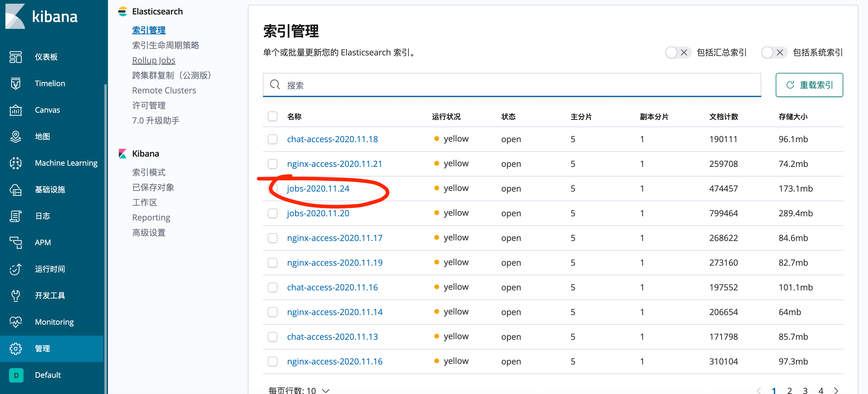Open 索引管理 menu entry
868x394 pixels.
pos(149,30)
